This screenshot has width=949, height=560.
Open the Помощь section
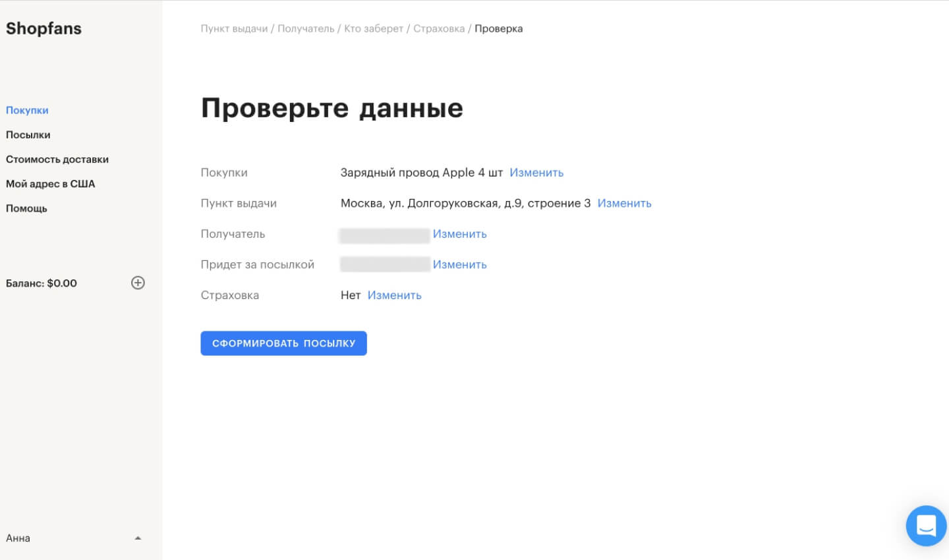[26, 208]
